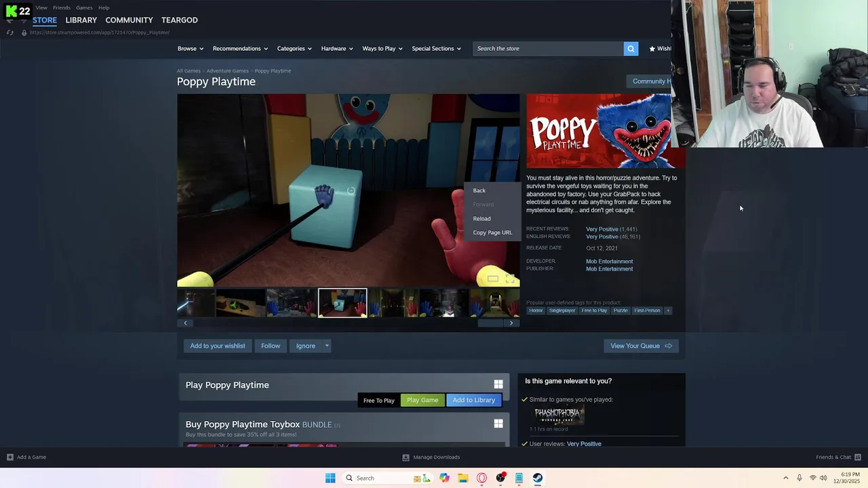868x488 pixels.
Task: Click the fullscreen icon on the screenshot viewer
Action: (510, 279)
